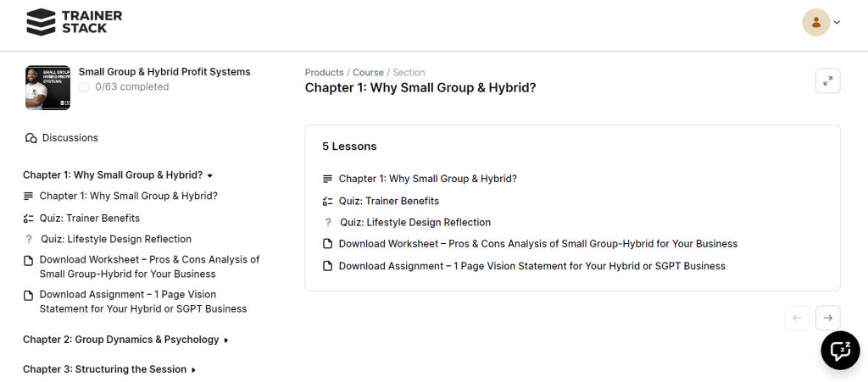Click the Products breadcrumb link

coord(324,73)
